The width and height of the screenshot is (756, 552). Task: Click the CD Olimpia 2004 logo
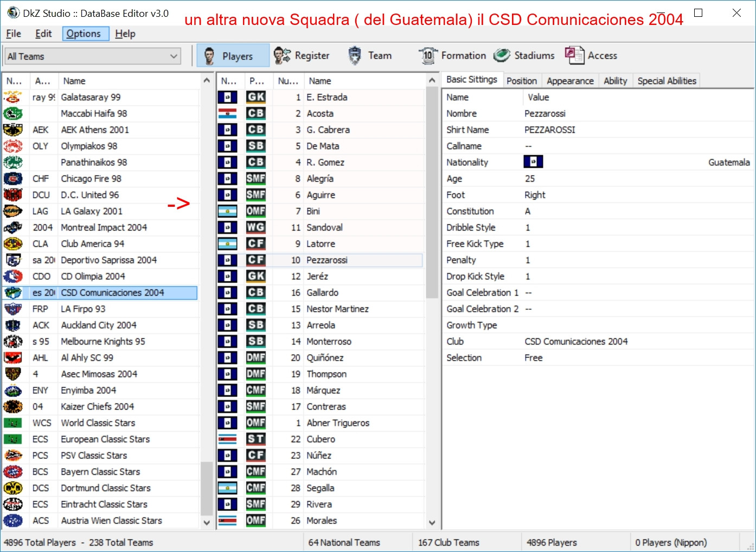click(x=12, y=276)
